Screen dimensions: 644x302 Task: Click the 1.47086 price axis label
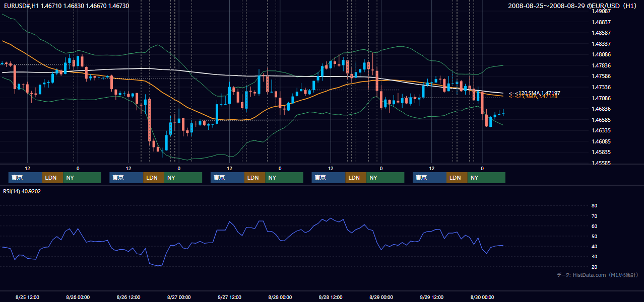602,98
